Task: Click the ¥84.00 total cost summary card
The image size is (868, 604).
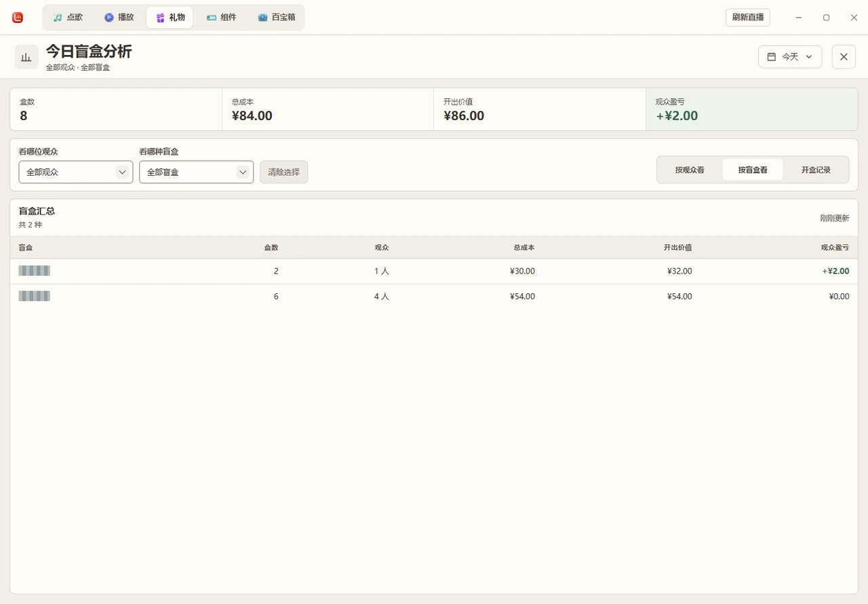Action: (328, 109)
